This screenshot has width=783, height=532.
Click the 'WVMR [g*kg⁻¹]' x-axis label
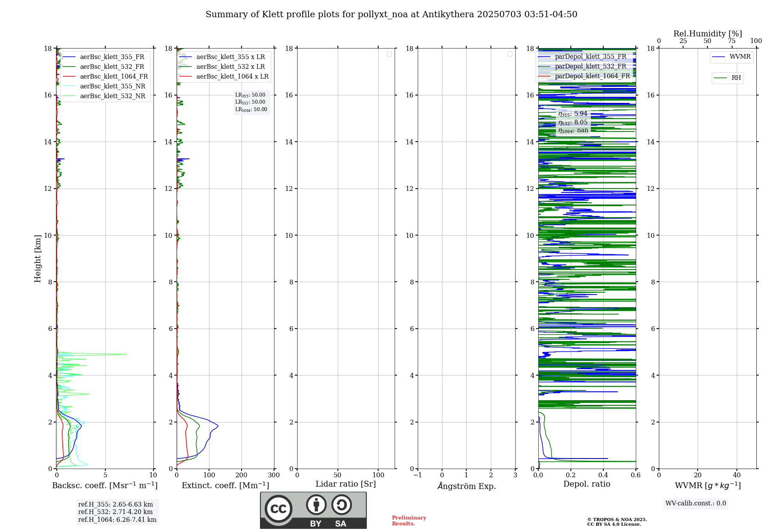coord(708,485)
